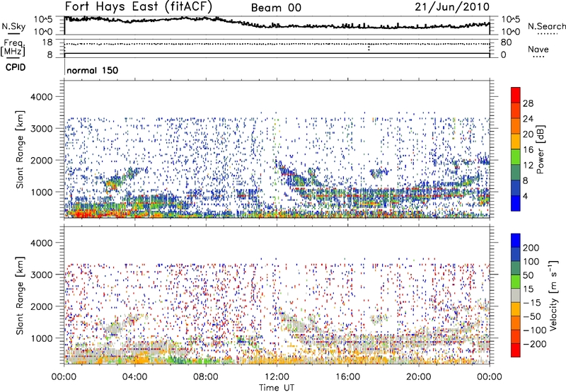The image size is (566, 392).
Task: Click the '18' frequency axis value
Action: click(47, 42)
